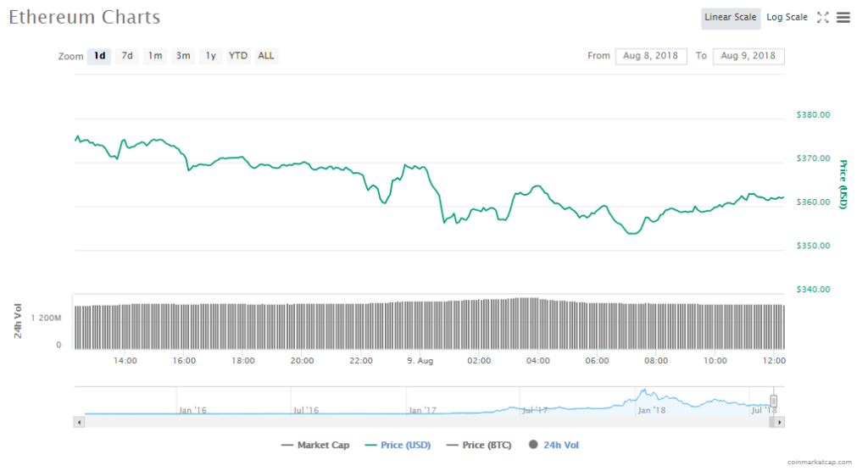
Task: Show ALL historical data
Action: (266, 56)
